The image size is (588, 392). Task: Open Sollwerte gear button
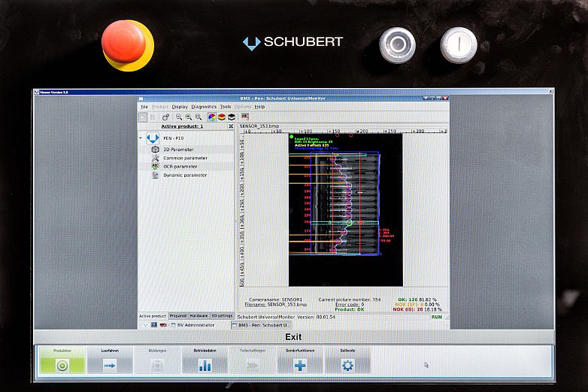[x=347, y=360]
